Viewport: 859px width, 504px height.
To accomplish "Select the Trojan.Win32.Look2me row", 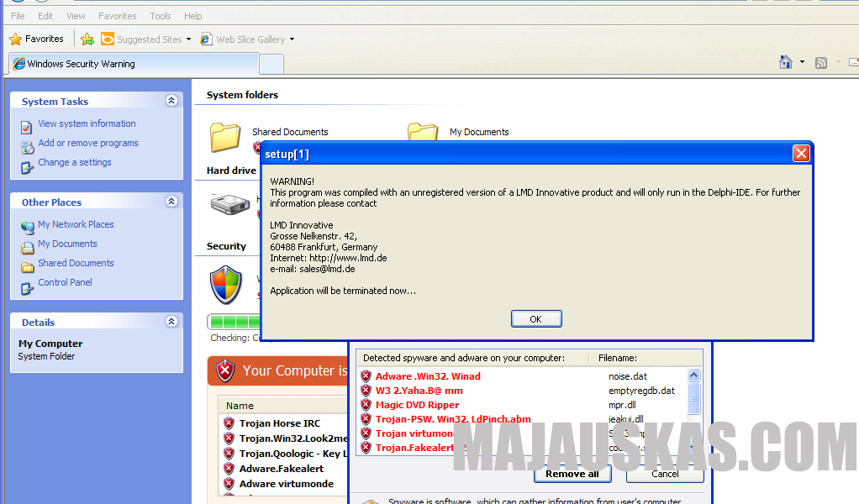I will [285, 438].
